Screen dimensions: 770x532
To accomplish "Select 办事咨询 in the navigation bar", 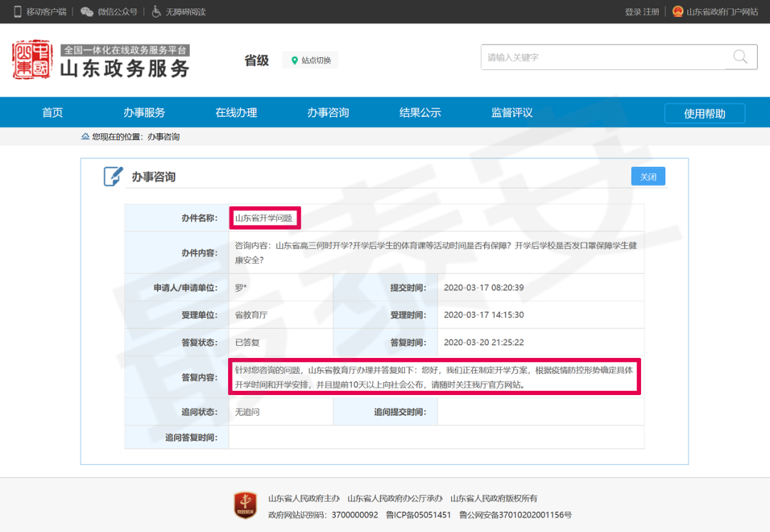I will pos(328,113).
